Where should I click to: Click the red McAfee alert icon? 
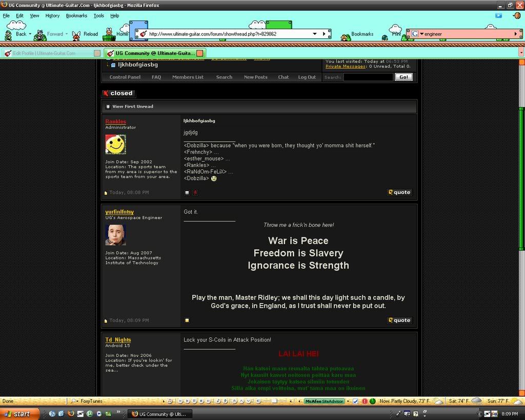point(365,401)
